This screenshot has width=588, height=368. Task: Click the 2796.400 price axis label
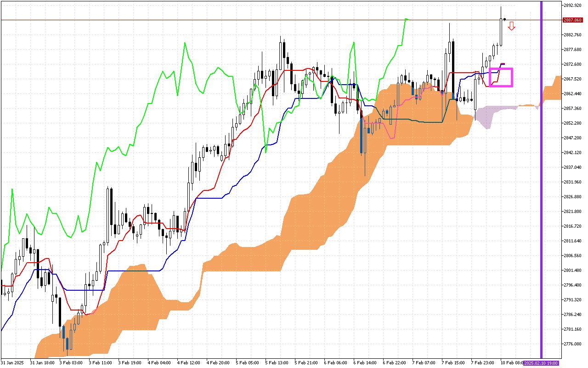(572, 285)
